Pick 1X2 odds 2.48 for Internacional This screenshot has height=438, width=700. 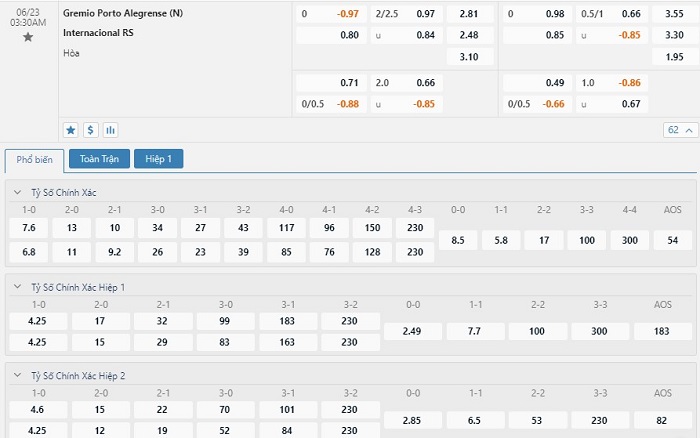pos(469,35)
